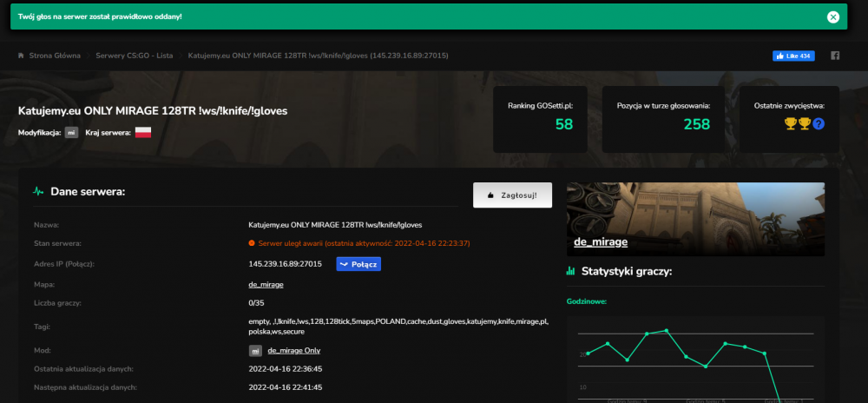Click the server failure status message text
The width and height of the screenshot is (868, 403).
point(364,243)
